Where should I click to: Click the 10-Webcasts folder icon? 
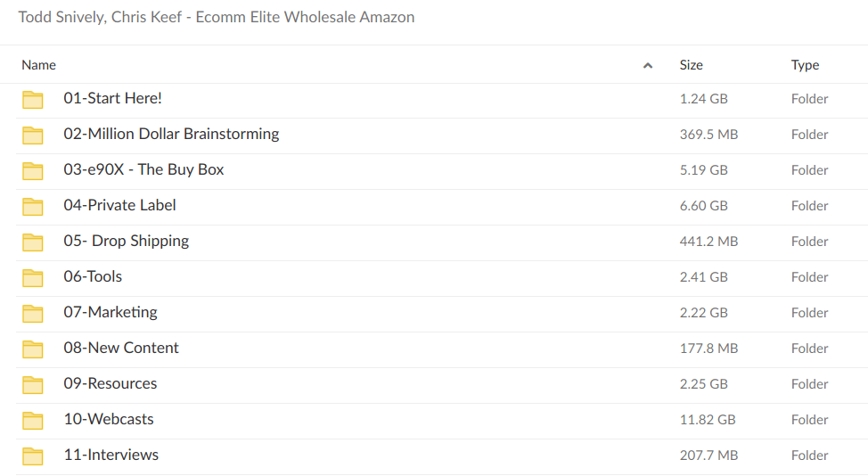click(33, 420)
